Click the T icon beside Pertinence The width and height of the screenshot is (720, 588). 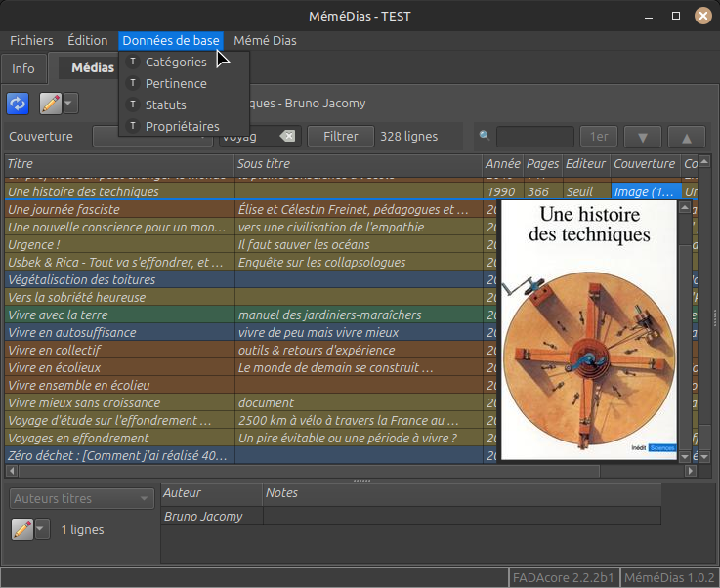coord(133,83)
